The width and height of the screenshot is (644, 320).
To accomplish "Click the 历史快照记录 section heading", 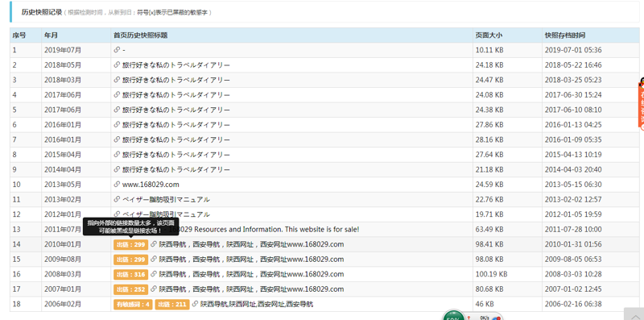I will coord(42,12).
